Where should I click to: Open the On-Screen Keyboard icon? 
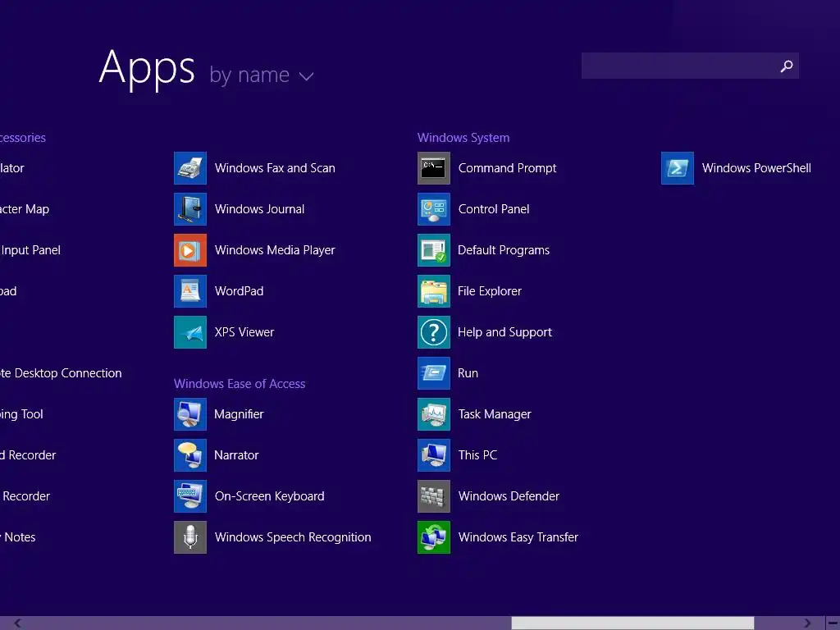coord(190,496)
